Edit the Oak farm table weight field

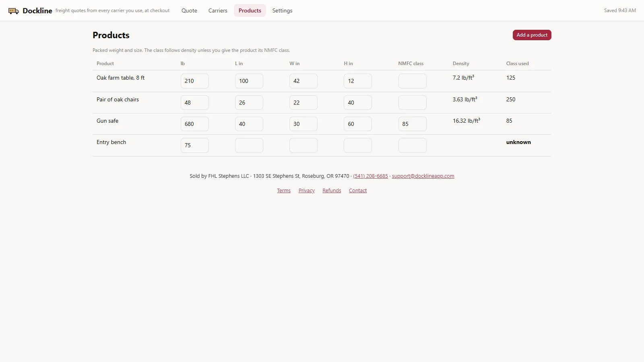click(195, 81)
